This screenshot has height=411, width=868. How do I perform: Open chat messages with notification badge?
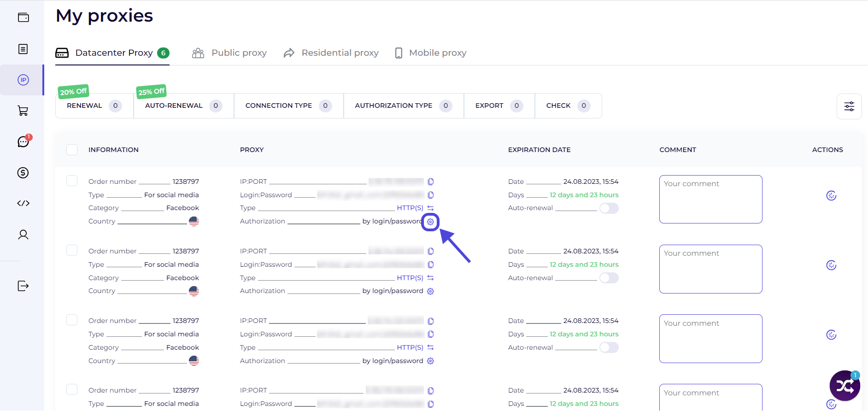(x=23, y=141)
